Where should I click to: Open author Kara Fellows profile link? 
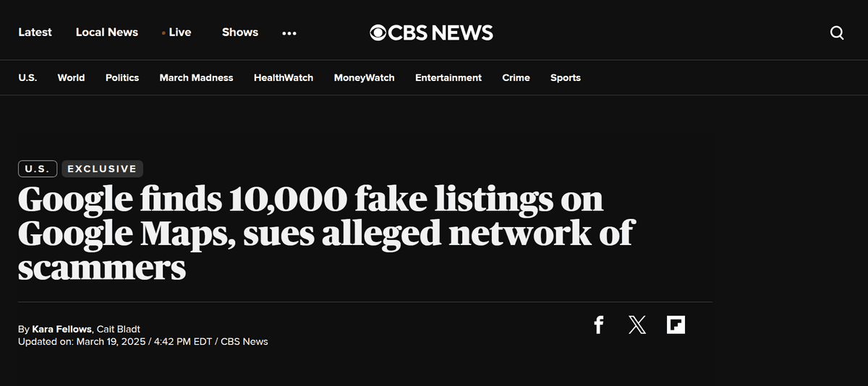click(62, 329)
